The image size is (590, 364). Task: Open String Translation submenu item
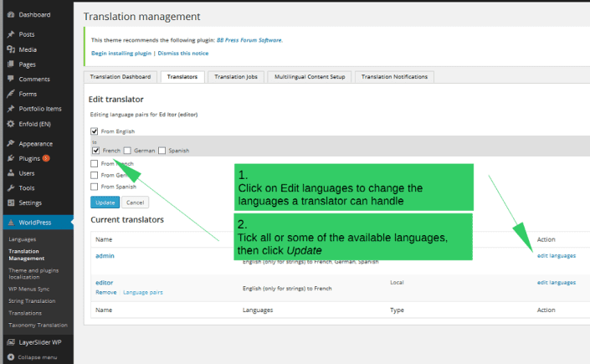click(x=32, y=301)
